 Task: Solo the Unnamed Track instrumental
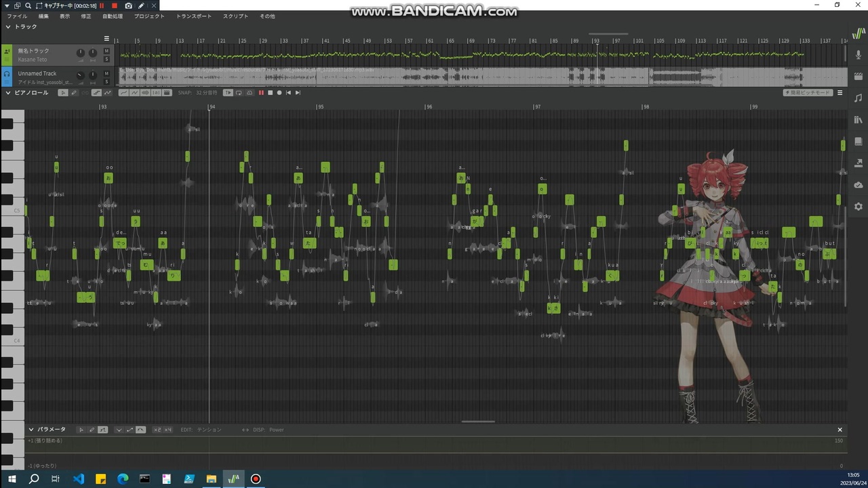point(106,82)
